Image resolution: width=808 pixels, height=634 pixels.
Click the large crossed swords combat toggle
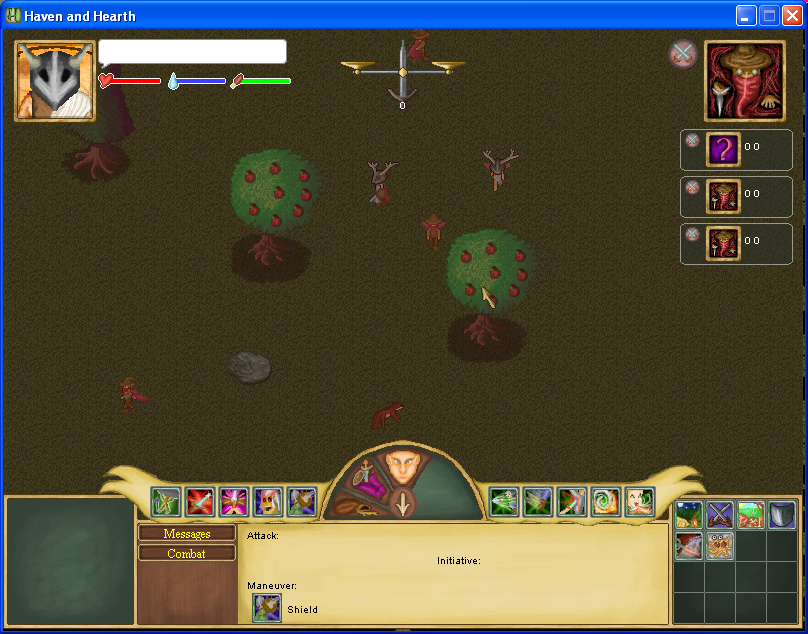click(683, 54)
